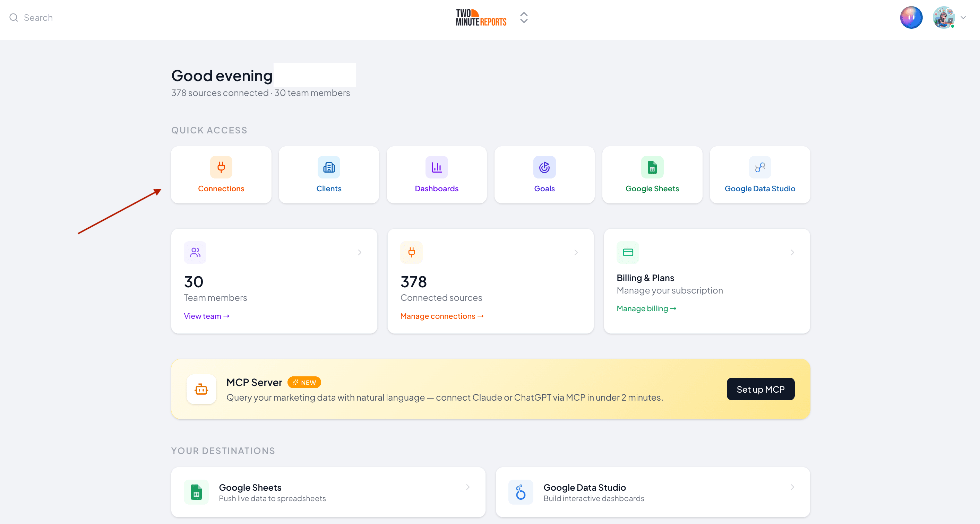The height and width of the screenshot is (524, 980).
Task: Click the 'Connected sources' card label
Action: click(441, 298)
